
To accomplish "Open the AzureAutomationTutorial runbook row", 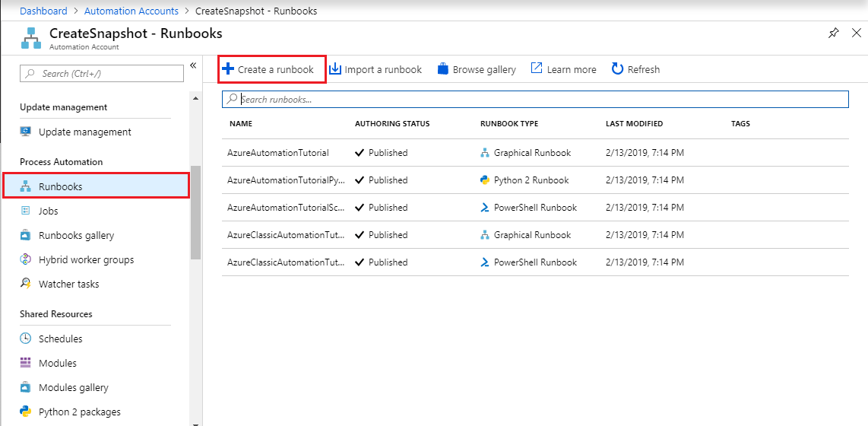I will click(x=535, y=152).
